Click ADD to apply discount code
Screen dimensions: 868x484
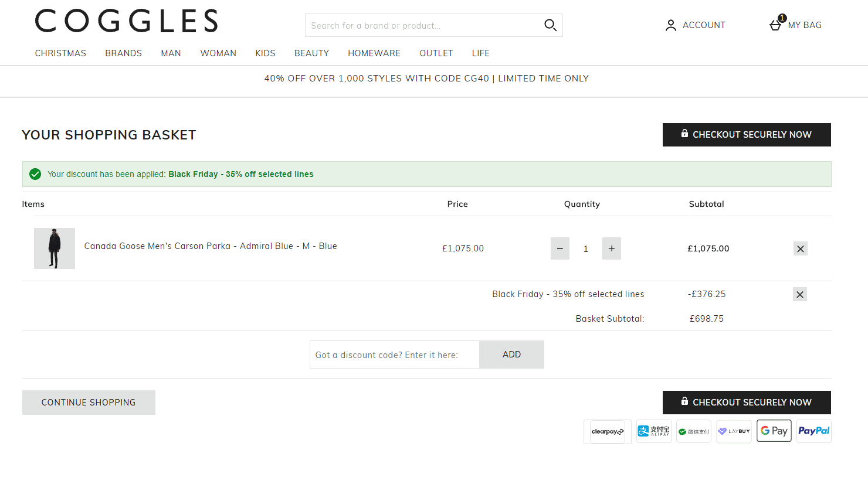(511, 355)
